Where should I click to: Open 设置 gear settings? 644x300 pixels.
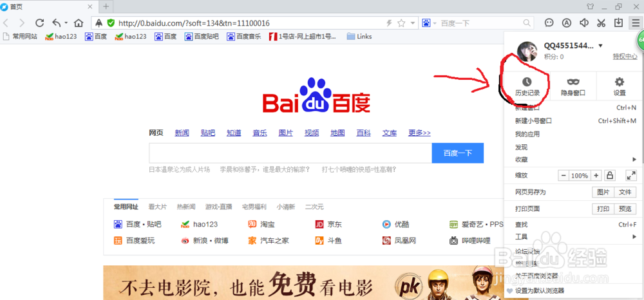620,87
